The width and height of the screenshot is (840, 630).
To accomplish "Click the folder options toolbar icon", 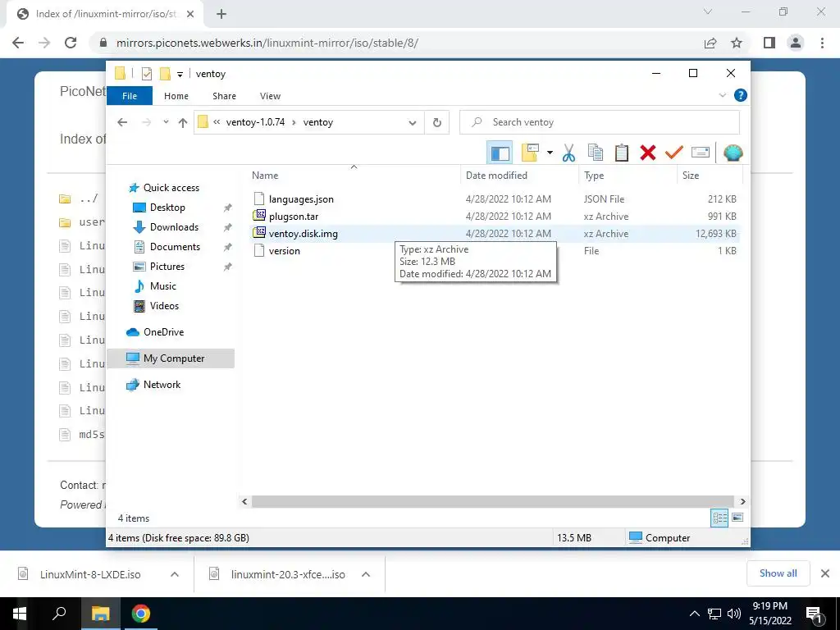I will pyautogui.click(x=531, y=153).
